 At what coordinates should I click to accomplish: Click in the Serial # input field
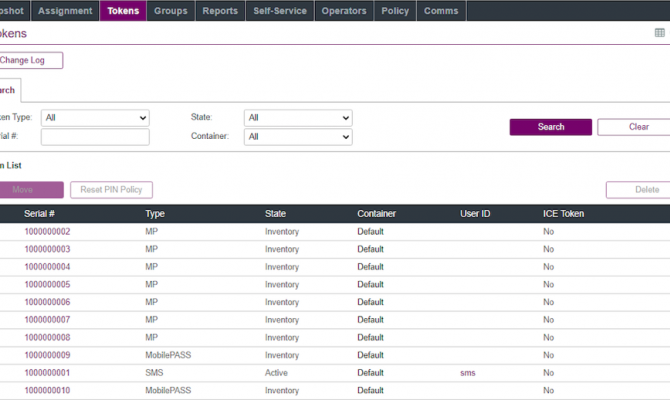tap(95, 137)
